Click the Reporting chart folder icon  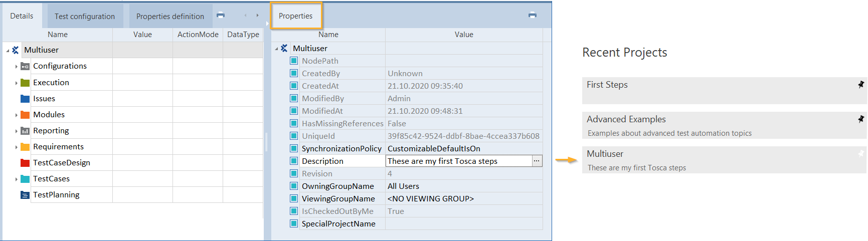[25, 131]
